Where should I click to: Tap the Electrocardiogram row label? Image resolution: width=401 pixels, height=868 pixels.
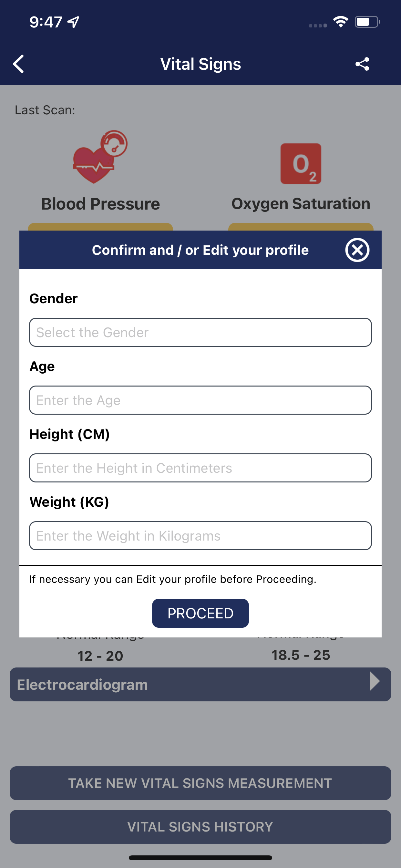click(x=83, y=684)
